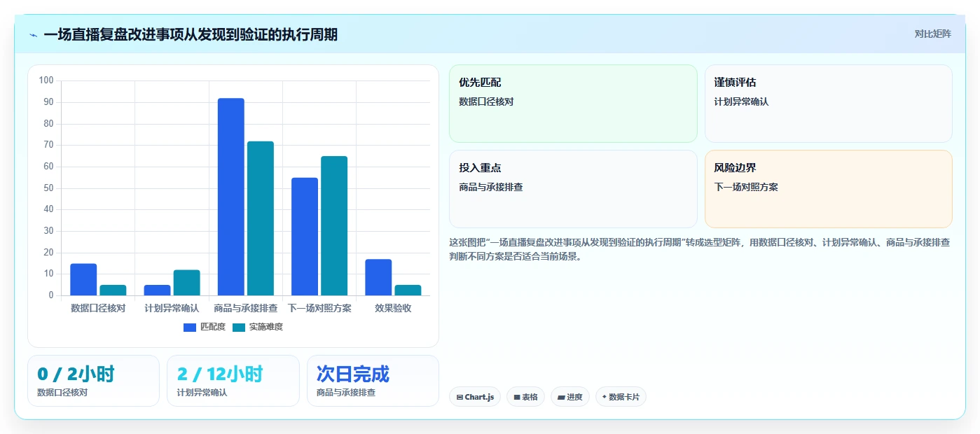Click the 50 y-axis value
Image resolution: width=980 pixels, height=434 pixels.
(x=48, y=188)
